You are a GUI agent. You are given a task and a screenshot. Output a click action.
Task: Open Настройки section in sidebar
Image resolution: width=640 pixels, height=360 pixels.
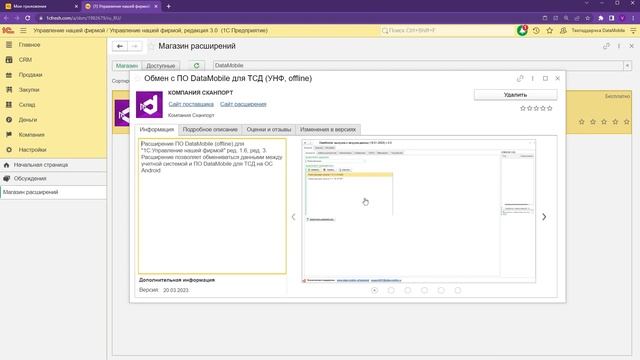pos(53,150)
